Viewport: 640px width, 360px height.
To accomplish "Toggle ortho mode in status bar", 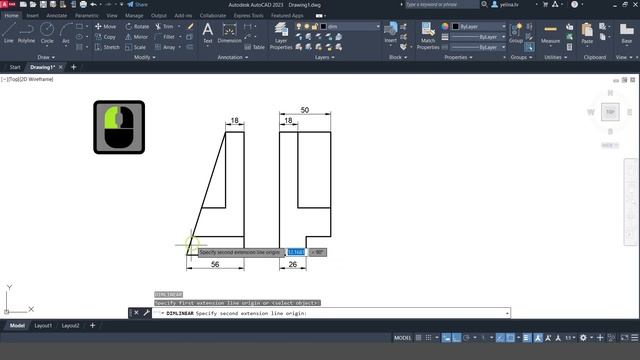I will [x=456, y=338].
